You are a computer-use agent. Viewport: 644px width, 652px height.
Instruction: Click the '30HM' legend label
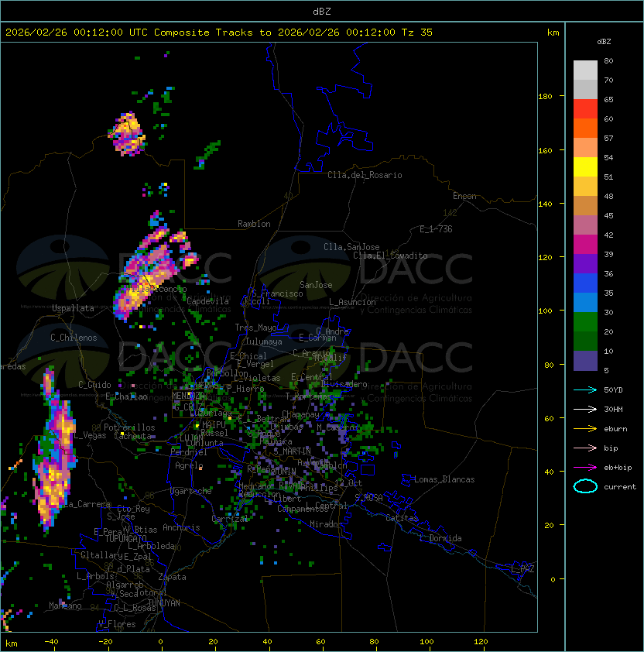tap(613, 410)
